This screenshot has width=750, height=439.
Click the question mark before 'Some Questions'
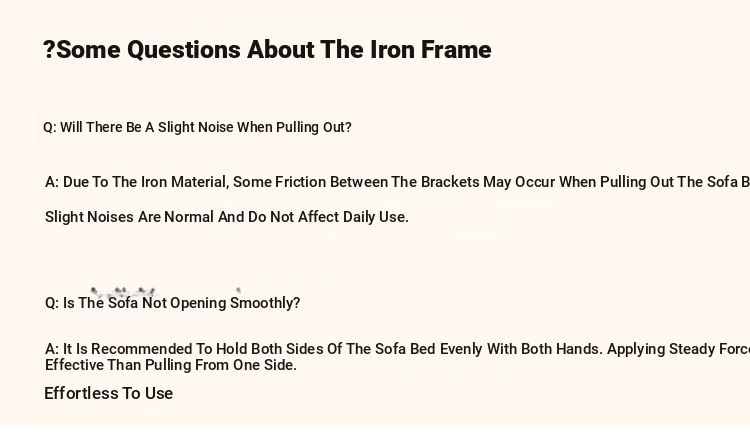coord(49,50)
